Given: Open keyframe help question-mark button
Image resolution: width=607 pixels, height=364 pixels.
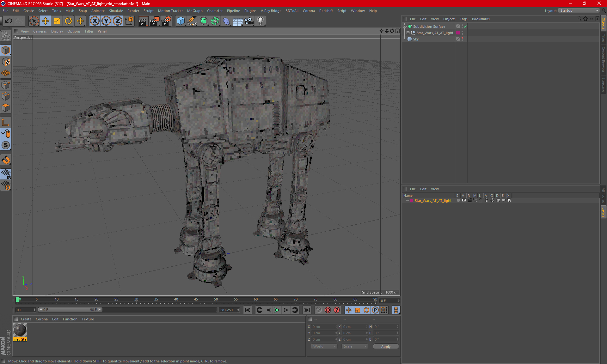Looking at the screenshot, I should pyautogui.click(x=337, y=310).
